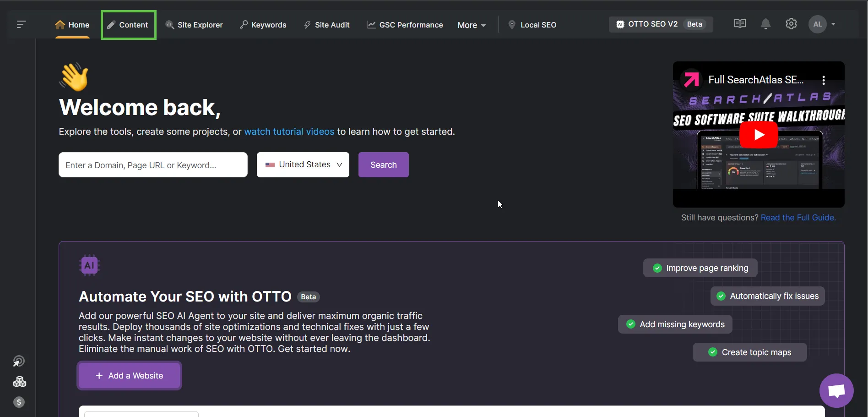Click Automatically fix issues chip
Screen dimensions: 868x417
(x=768, y=296)
